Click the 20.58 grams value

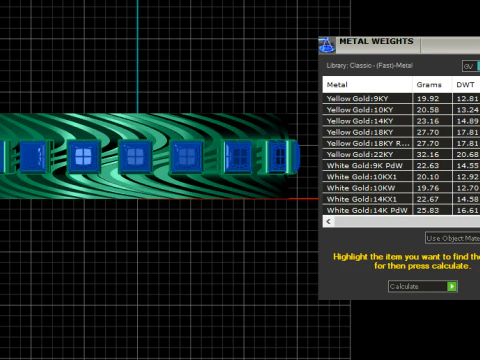428,110
